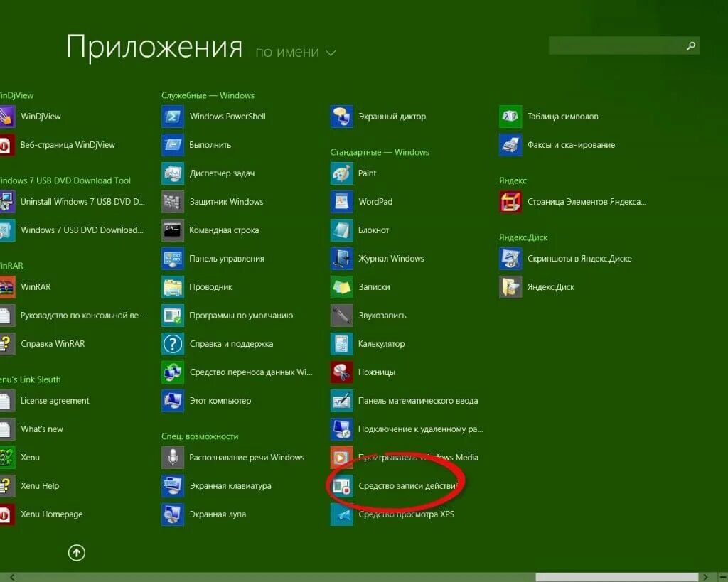The image size is (728, 582).
Task: Launch Ножницы snipping tool icon
Action: tap(342, 372)
